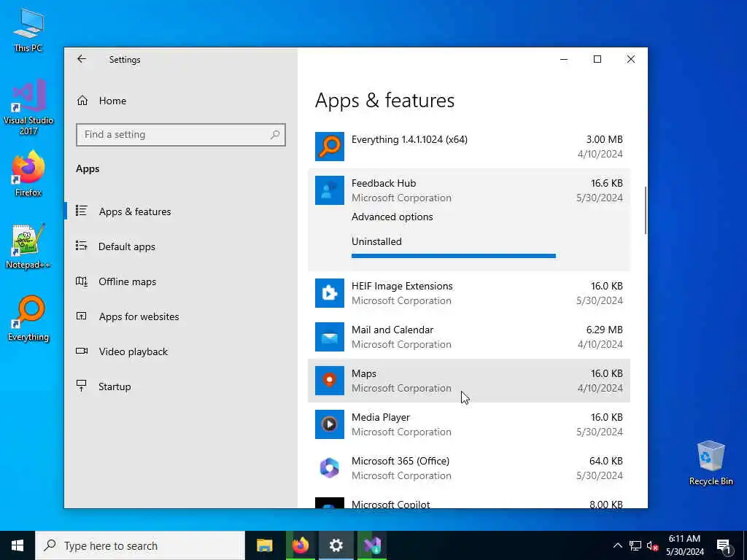This screenshot has width=747, height=560.
Task: Click the 3.00 MB size of Everything
Action: tap(604, 139)
